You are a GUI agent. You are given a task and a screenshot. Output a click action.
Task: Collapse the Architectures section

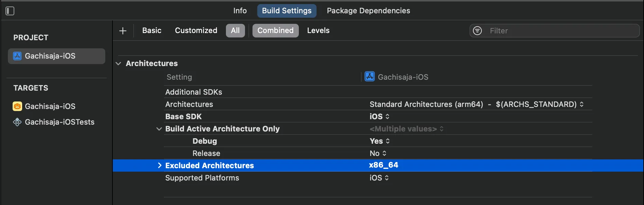point(118,63)
